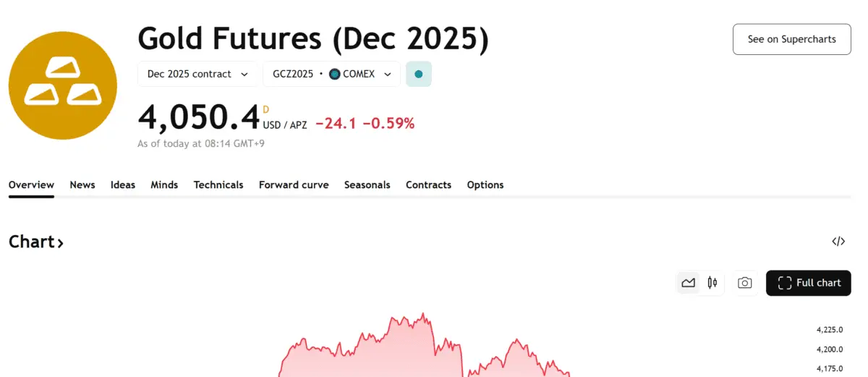Open the Dec 2025 contract dropdown

coord(197,74)
